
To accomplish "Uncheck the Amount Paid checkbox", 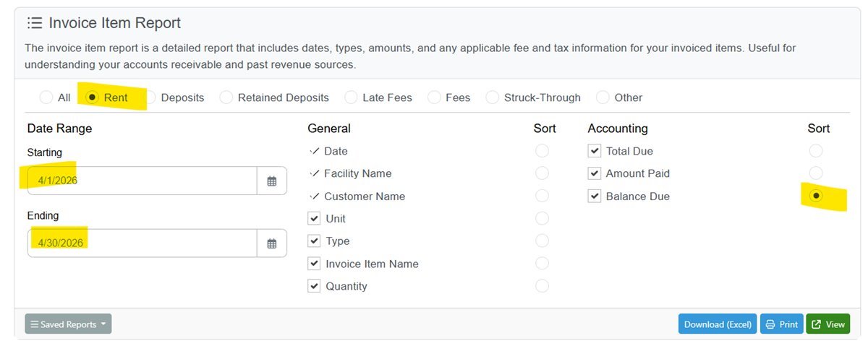I will point(595,173).
